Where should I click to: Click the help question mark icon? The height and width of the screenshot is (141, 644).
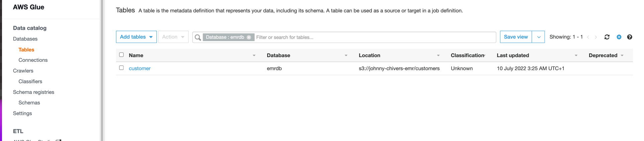pos(630,37)
